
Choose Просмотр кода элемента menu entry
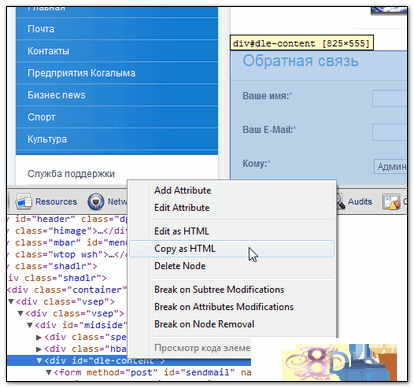click(x=202, y=348)
